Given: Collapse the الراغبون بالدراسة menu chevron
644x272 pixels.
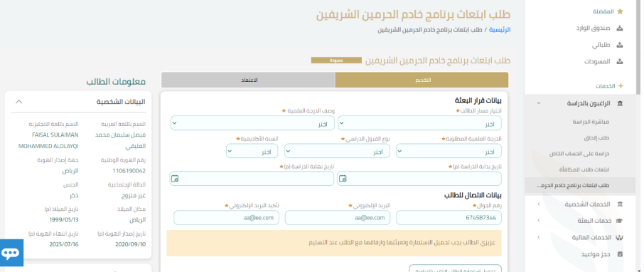Looking at the screenshot, I should [539, 103].
